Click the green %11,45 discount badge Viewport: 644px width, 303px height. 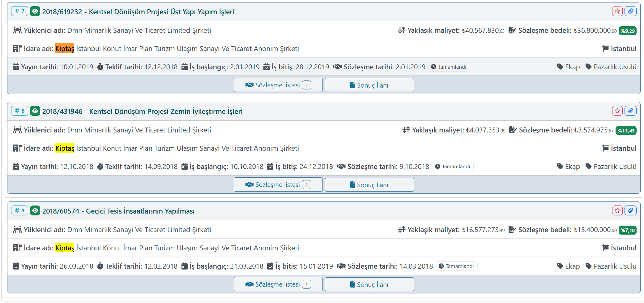click(x=626, y=131)
